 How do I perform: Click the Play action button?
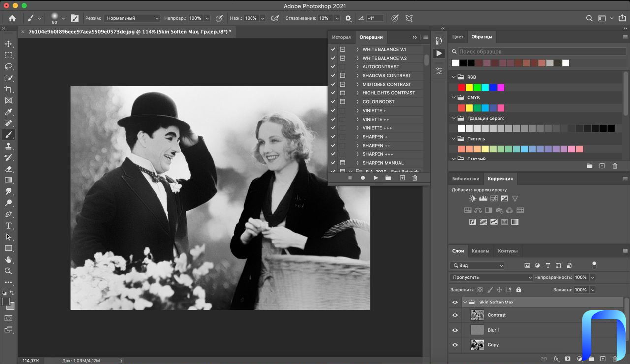point(376,178)
